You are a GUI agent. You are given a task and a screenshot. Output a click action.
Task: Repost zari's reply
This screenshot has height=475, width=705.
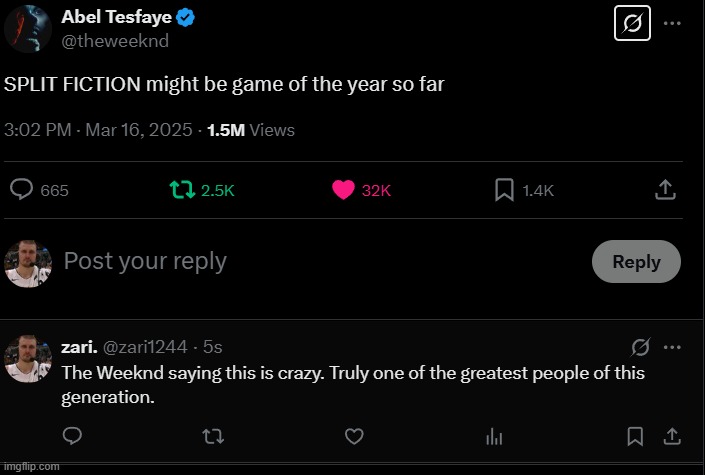coord(213,436)
